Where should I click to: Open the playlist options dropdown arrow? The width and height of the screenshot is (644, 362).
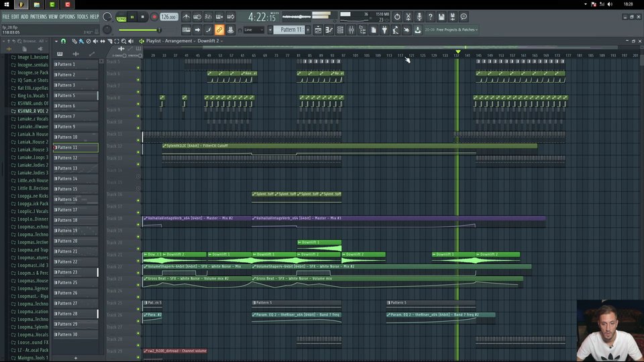[56, 41]
